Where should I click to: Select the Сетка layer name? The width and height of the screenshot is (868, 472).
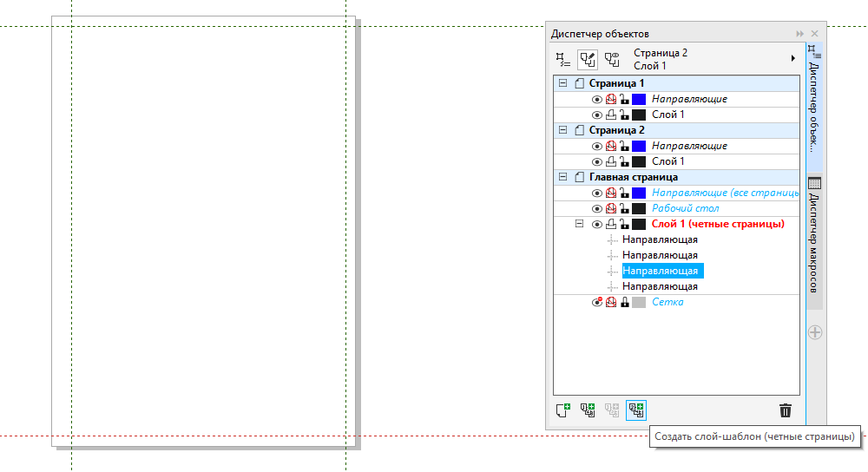pyautogui.click(x=667, y=302)
